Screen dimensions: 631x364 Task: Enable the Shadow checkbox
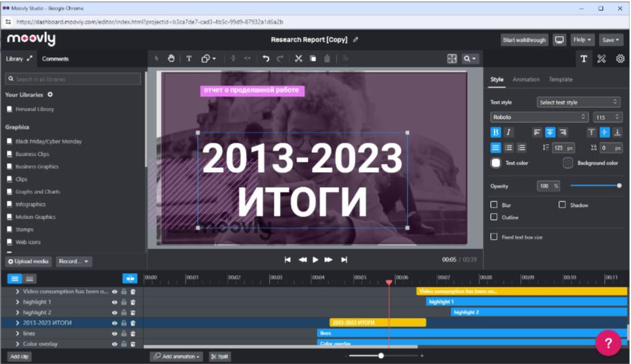pyautogui.click(x=562, y=205)
